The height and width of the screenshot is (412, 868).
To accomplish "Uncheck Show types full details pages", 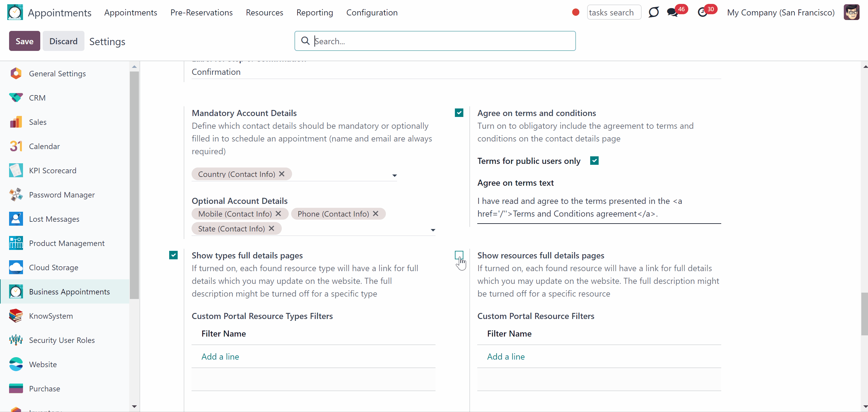I will point(173,255).
